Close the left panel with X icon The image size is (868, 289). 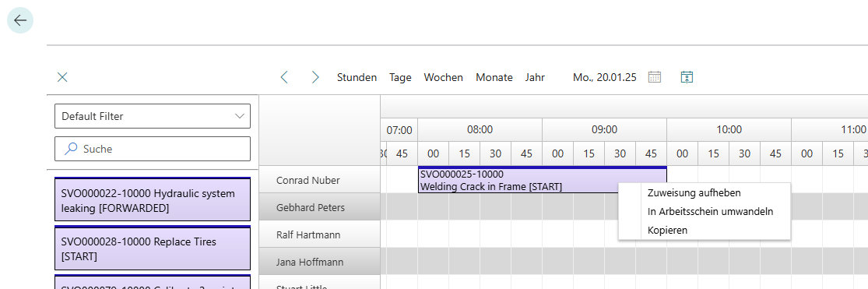[62, 78]
